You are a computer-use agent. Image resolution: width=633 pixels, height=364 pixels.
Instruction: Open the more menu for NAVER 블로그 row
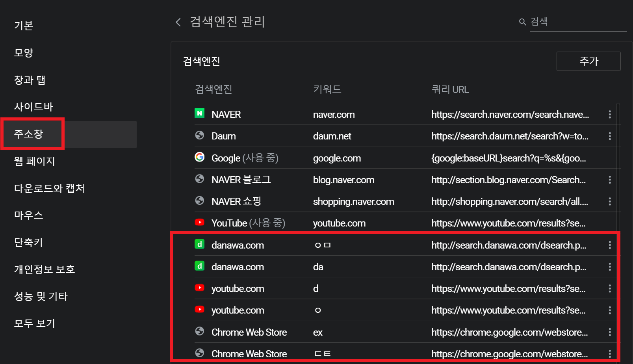pyautogui.click(x=610, y=180)
